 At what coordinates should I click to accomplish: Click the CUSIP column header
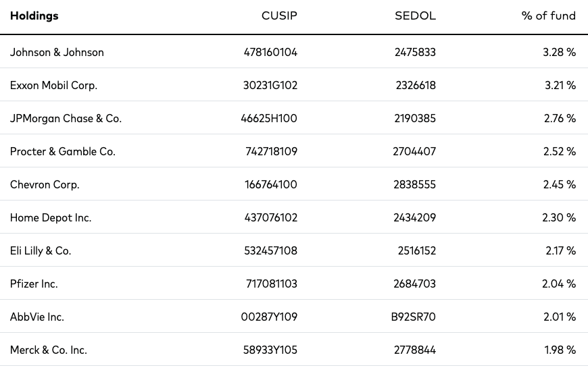pyautogui.click(x=279, y=16)
